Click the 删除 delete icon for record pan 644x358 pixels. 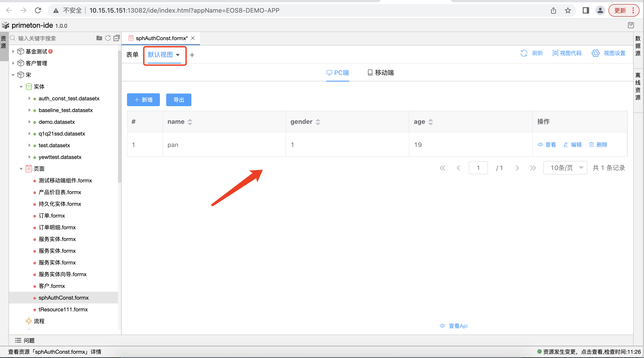click(599, 145)
